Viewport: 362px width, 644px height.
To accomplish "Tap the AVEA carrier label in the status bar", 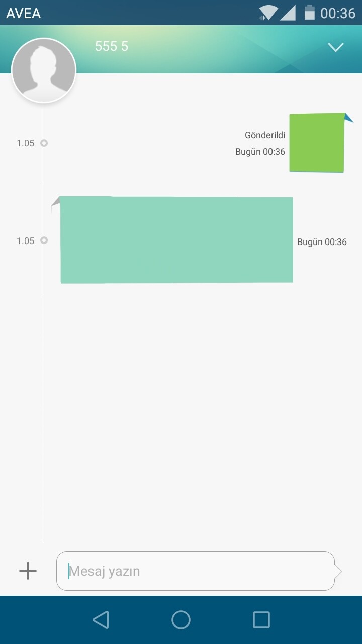I will [24, 13].
